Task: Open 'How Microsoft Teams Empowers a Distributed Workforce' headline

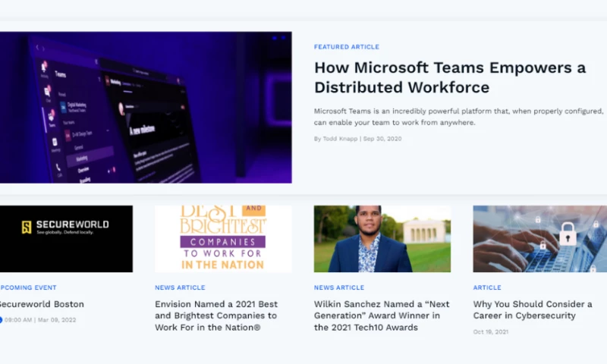Action: click(x=449, y=77)
